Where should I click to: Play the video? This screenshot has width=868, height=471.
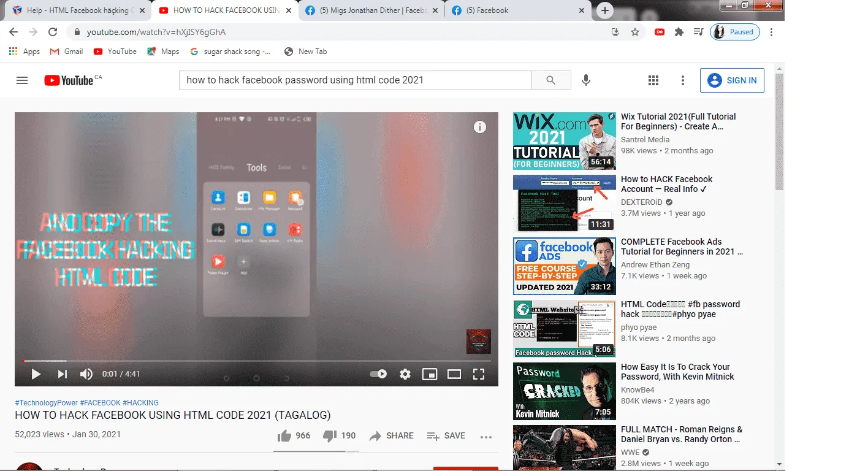36,374
